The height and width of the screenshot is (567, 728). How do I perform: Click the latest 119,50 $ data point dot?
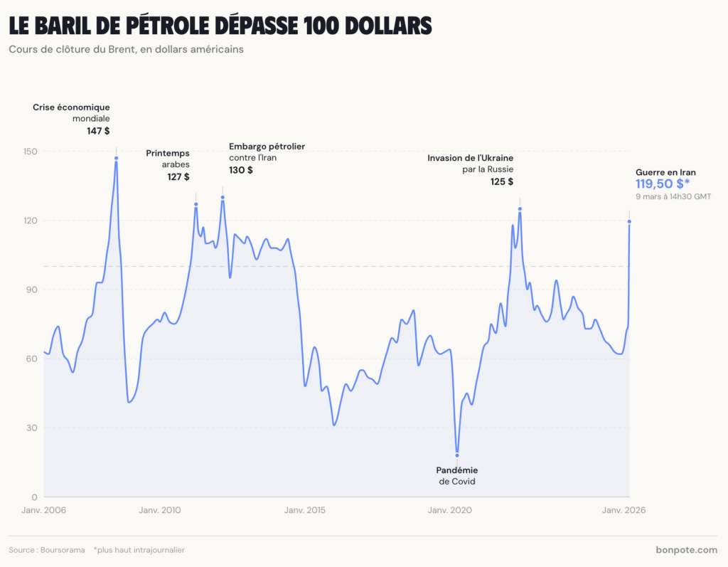(629, 221)
